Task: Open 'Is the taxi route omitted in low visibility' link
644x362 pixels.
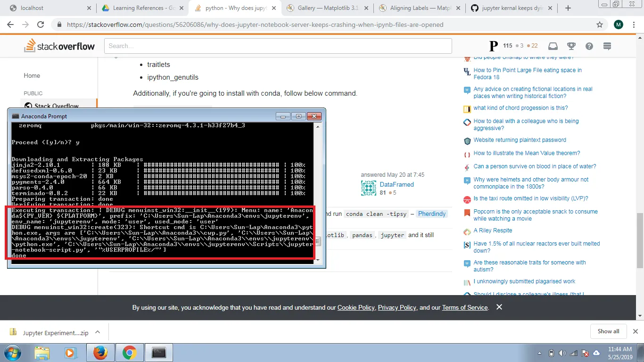Action: coord(532,198)
